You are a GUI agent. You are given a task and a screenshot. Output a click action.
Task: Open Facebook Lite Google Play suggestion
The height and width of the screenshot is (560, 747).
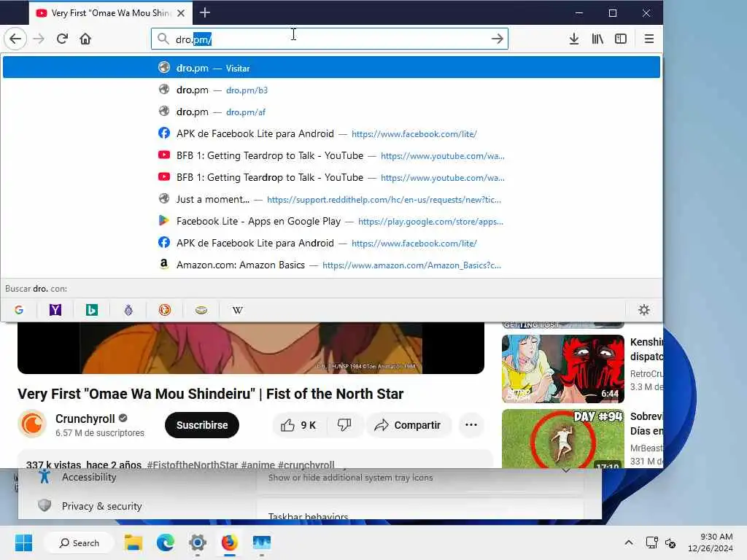[332, 221]
